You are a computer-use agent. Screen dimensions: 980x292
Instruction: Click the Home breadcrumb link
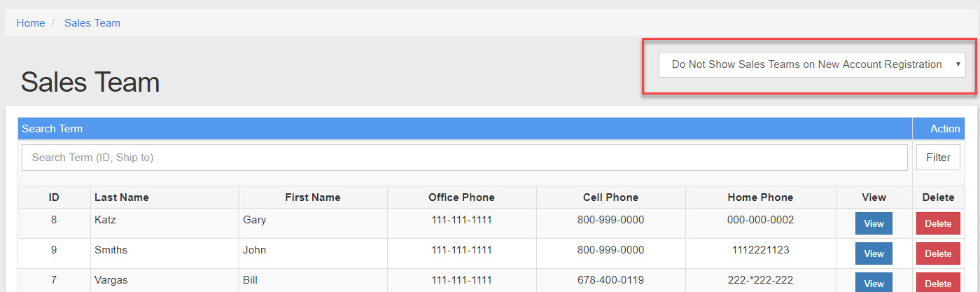(x=31, y=23)
